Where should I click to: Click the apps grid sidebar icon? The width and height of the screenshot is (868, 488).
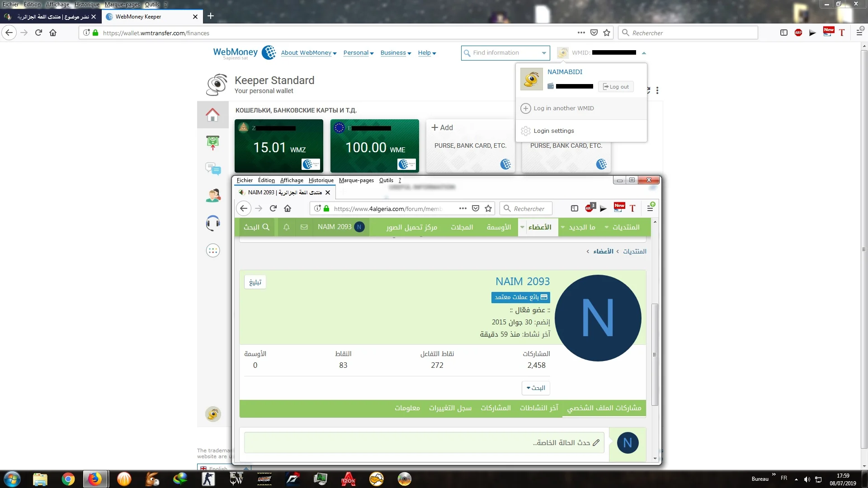[x=213, y=250]
